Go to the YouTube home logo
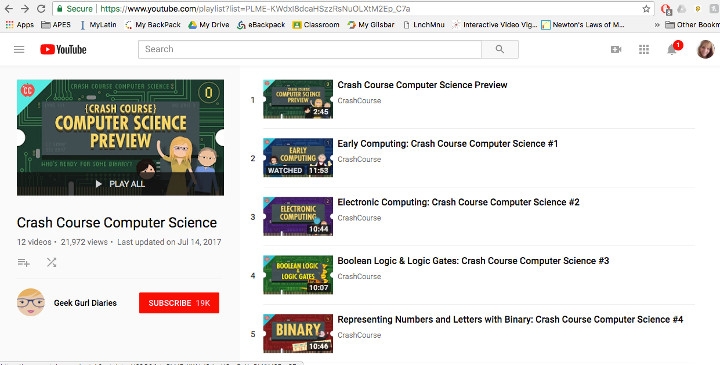This screenshot has height=365, width=720. pyautogui.click(x=63, y=50)
